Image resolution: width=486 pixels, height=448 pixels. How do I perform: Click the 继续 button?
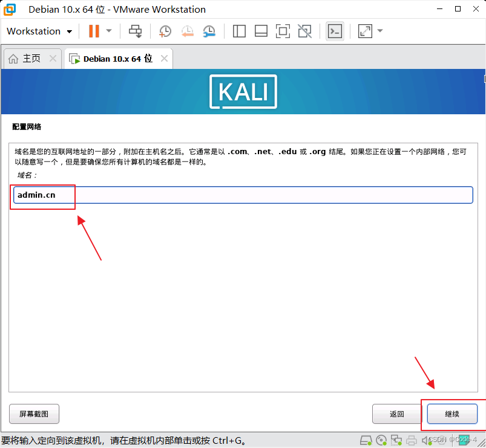tap(452, 414)
